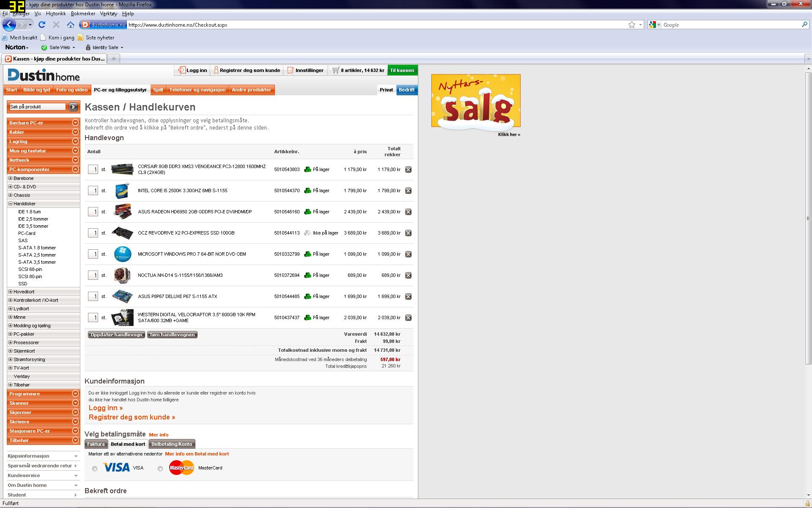Screen dimensions: 812x508
Task: Click the Logg inn header button
Action: [x=193, y=70]
